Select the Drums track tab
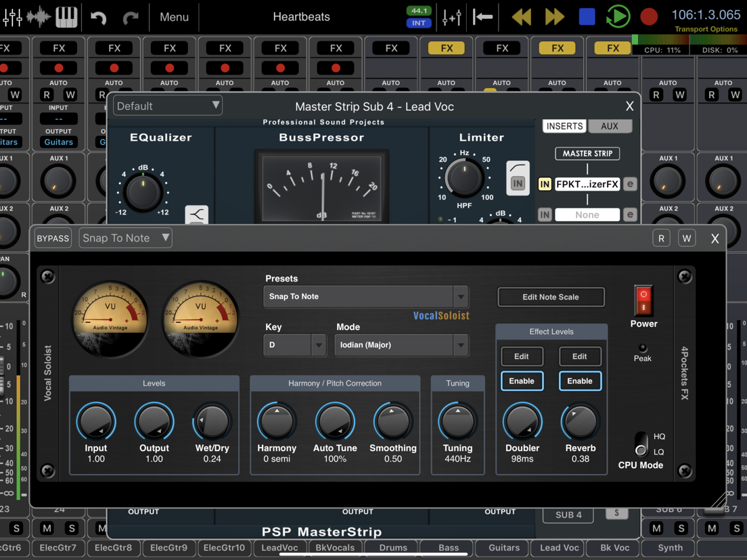 (x=393, y=548)
